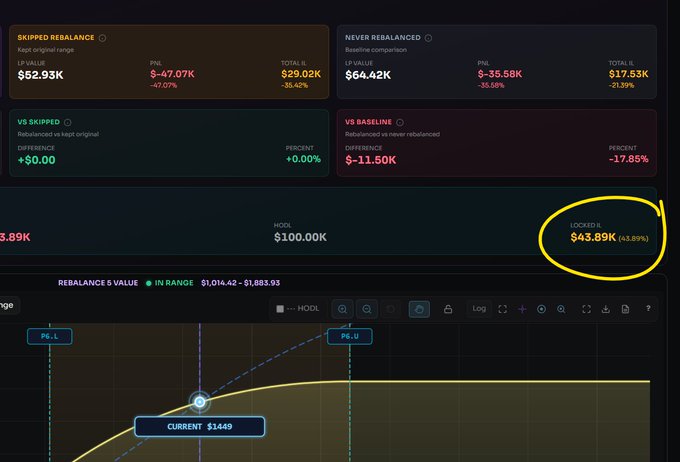Toggle the axis lock padlock icon

point(448,309)
